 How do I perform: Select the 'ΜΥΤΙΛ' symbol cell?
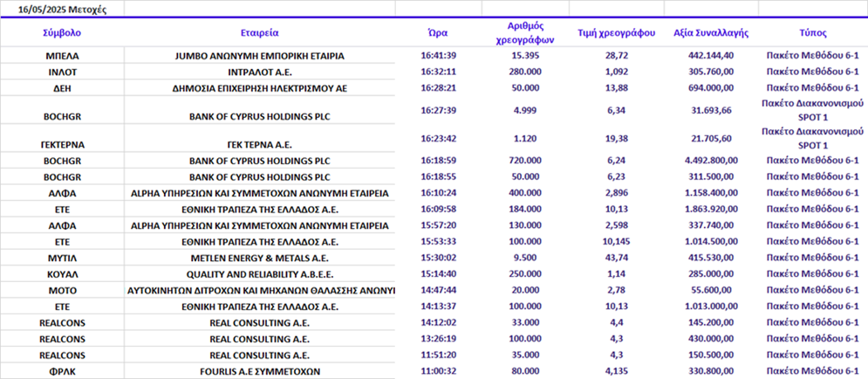point(62,258)
